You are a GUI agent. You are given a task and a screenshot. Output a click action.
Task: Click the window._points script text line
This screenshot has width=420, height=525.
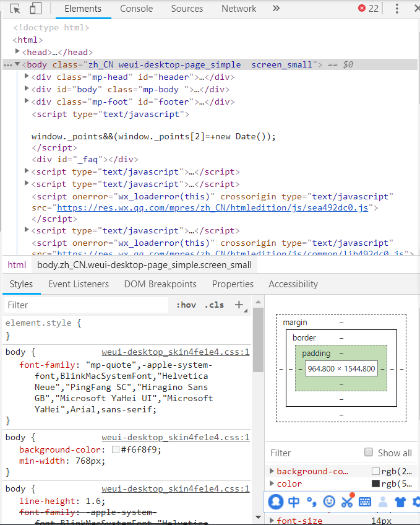[x=153, y=137]
